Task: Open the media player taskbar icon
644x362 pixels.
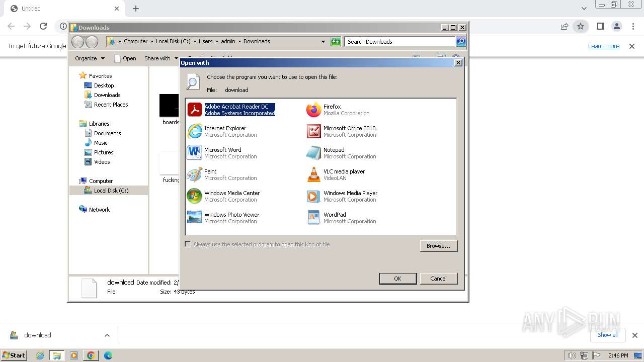Action: tap(74, 355)
